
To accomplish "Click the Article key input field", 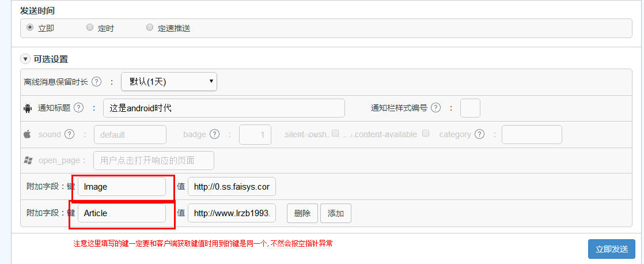I will (x=122, y=213).
